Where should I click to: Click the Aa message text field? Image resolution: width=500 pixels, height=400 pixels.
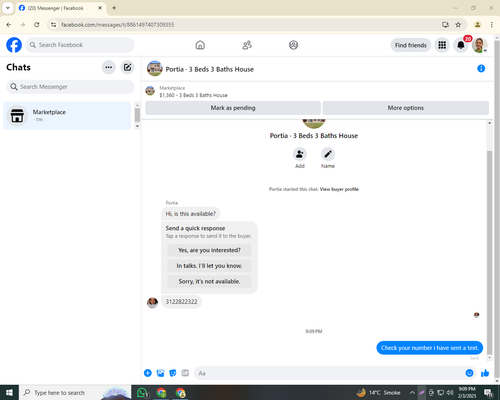(x=328, y=373)
